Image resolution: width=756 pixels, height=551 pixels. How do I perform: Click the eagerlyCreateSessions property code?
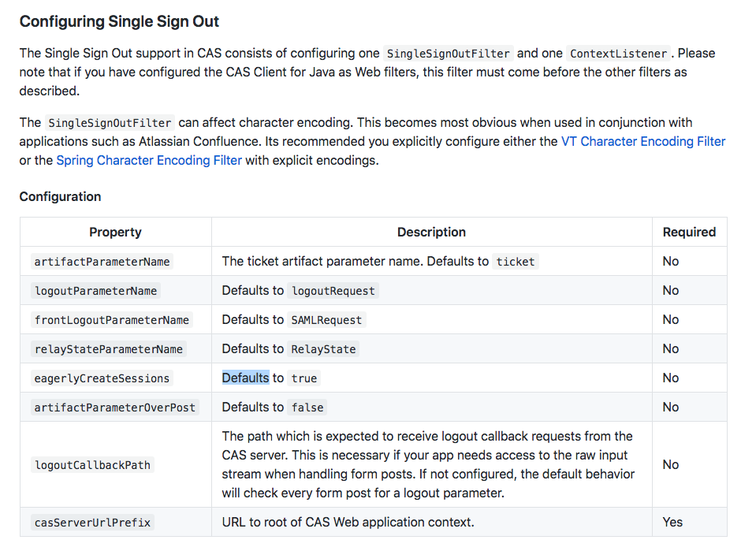click(x=102, y=378)
